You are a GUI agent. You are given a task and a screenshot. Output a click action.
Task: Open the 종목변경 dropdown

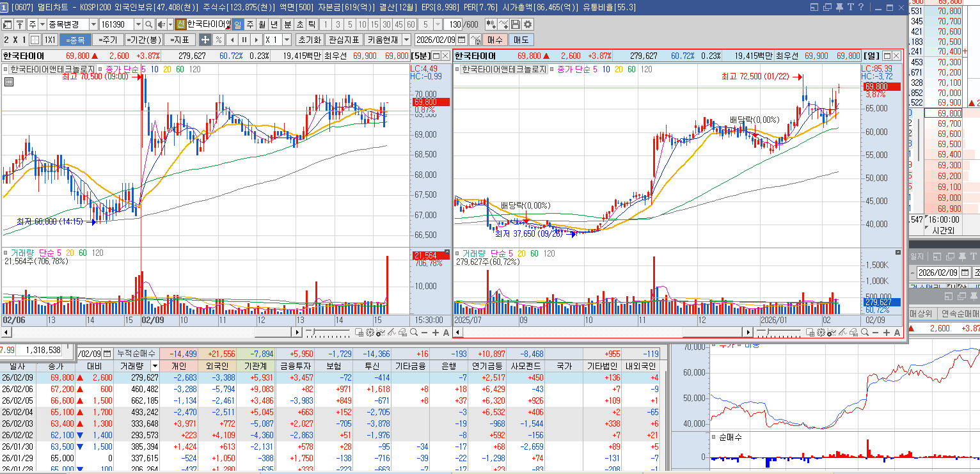(x=94, y=24)
